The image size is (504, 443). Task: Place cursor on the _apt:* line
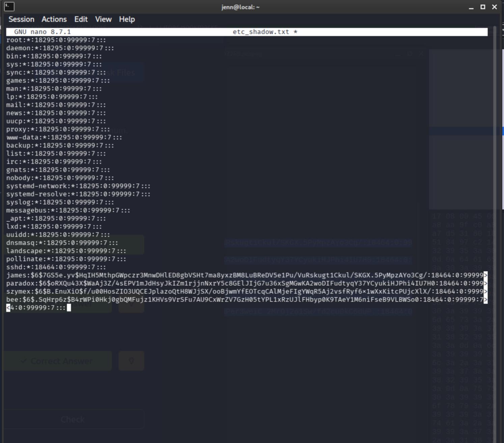pos(56,218)
